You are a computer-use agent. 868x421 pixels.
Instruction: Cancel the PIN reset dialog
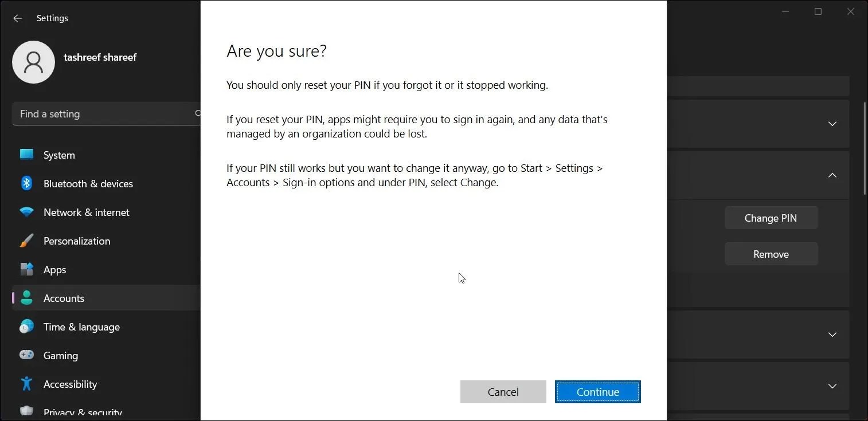pos(503,392)
